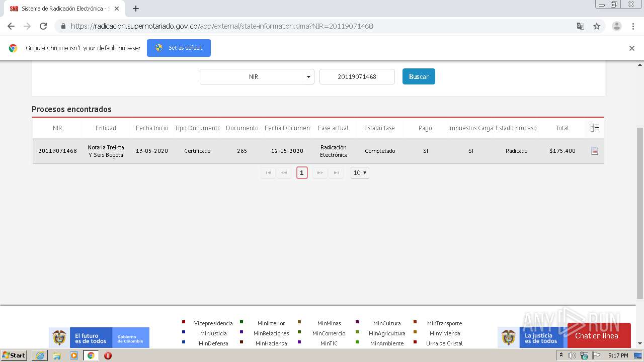Open the media player taskbar icon
Image resolution: width=644 pixels, height=362 pixels.
coord(74,355)
